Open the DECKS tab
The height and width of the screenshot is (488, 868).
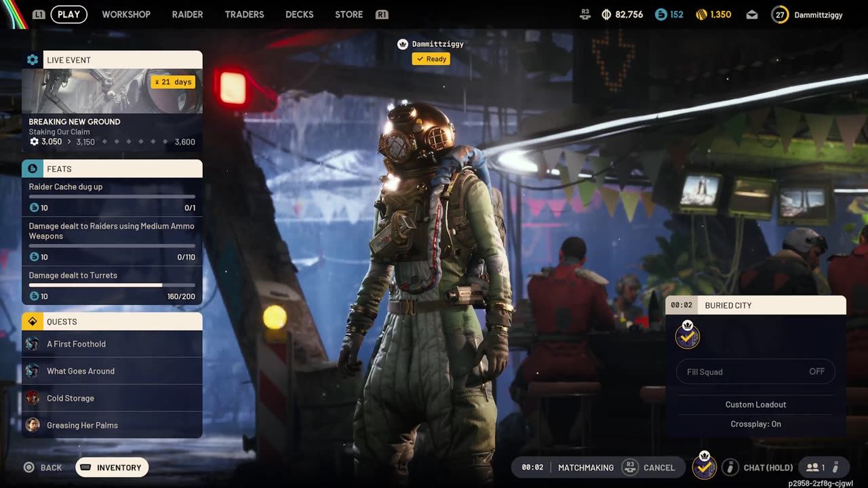299,14
